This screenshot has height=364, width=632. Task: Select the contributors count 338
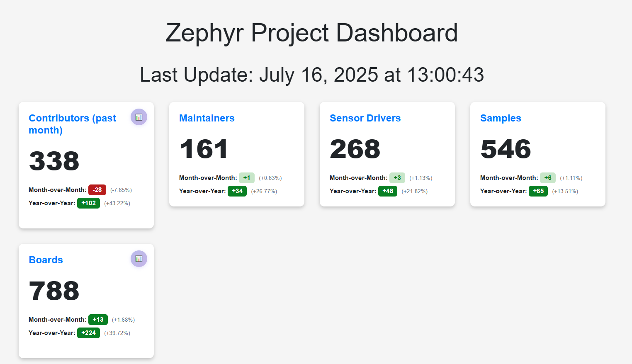coord(54,161)
